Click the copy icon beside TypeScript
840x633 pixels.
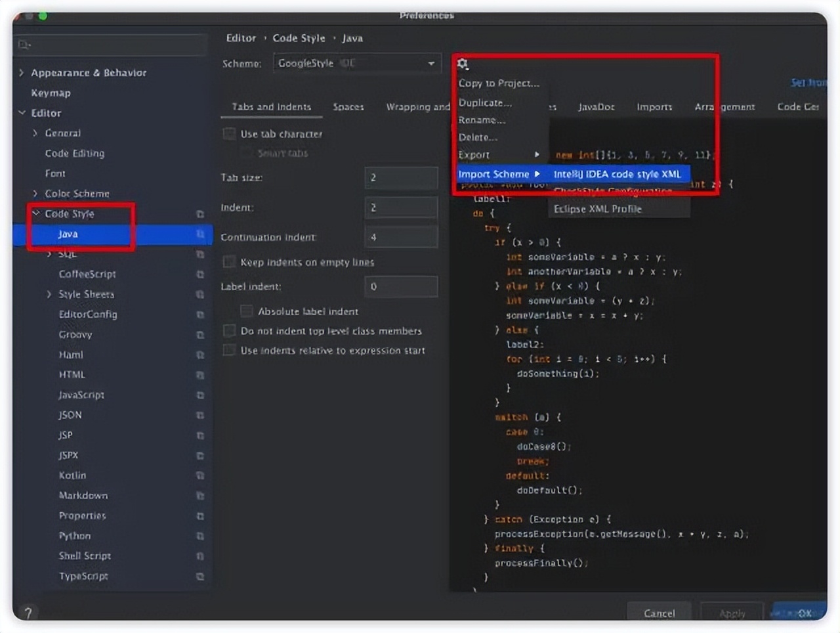pyautogui.click(x=200, y=577)
